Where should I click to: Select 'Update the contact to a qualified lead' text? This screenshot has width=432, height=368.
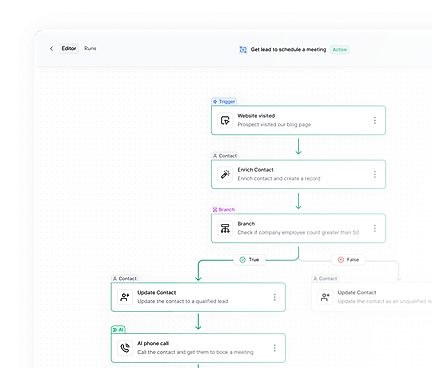tap(183, 301)
